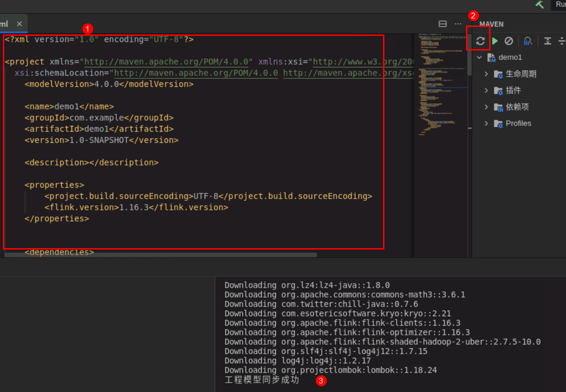
Task: Open the maven.apache.org/xsd schema link
Action: (348, 73)
